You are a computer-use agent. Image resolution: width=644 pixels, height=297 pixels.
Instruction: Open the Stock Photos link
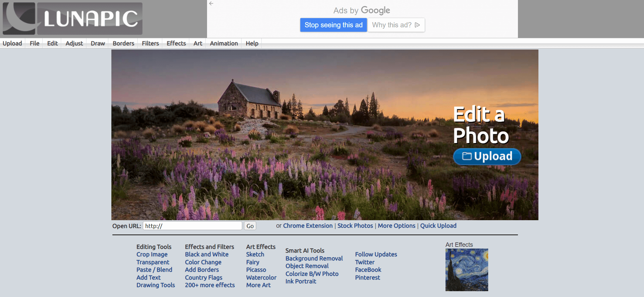[x=355, y=226]
